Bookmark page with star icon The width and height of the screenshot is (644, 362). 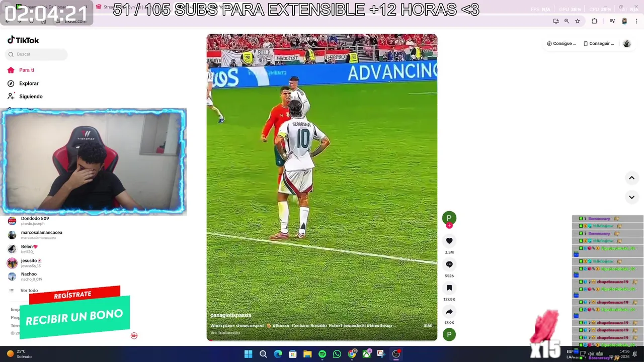click(x=578, y=21)
